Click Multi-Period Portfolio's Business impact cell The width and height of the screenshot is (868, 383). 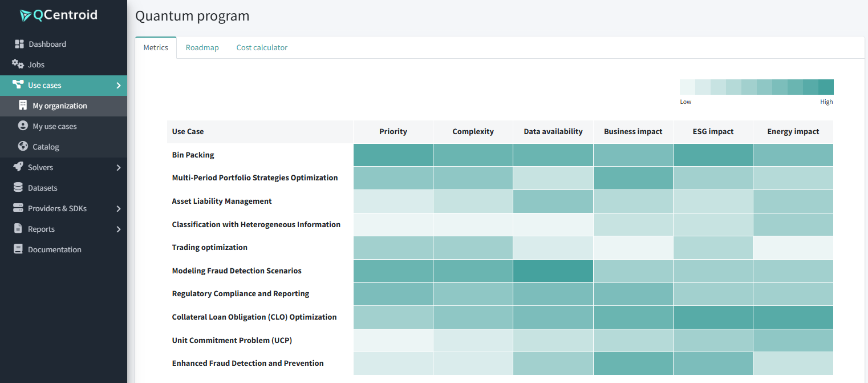point(633,178)
